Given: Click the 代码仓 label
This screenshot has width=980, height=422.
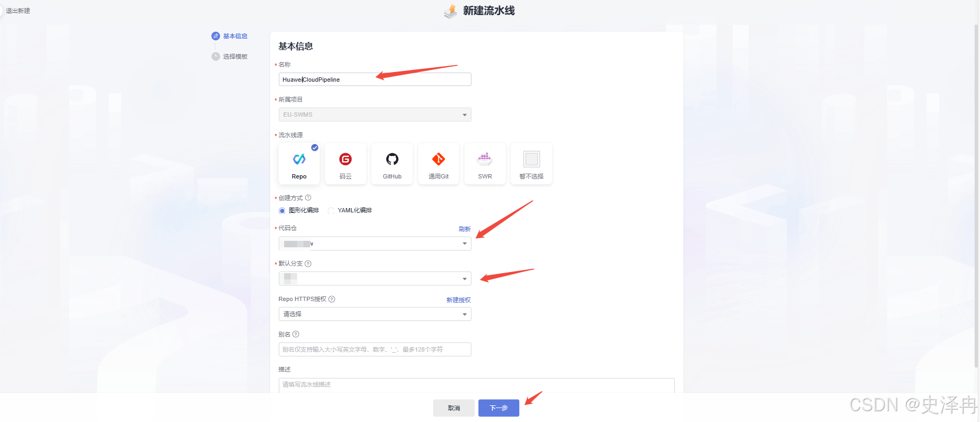Looking at the screenshot, I should 287,228.
